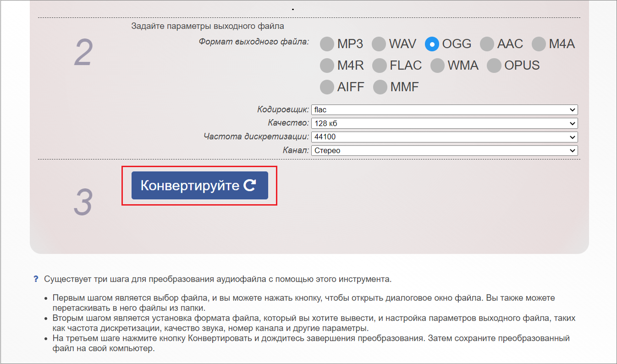This screenshot has width=617, height=364.
Task: Click the 'Качество:' label
Action: 288,123
